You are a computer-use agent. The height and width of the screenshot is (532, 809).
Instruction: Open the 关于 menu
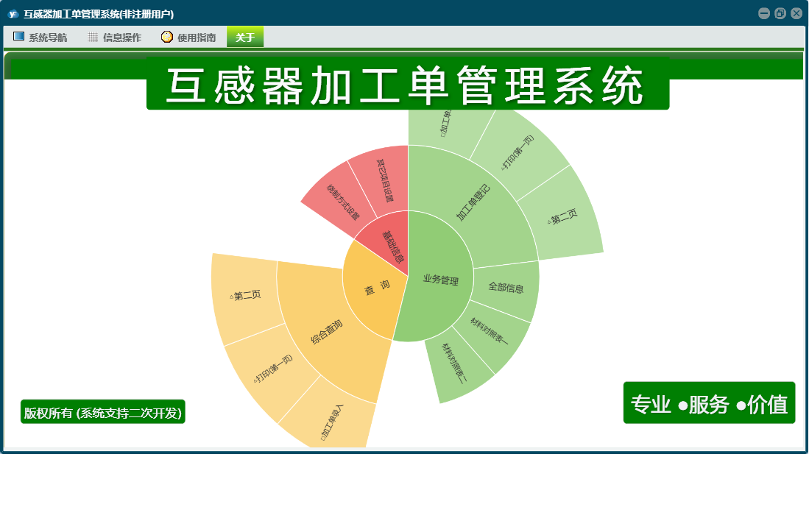(x=245, y=37)
